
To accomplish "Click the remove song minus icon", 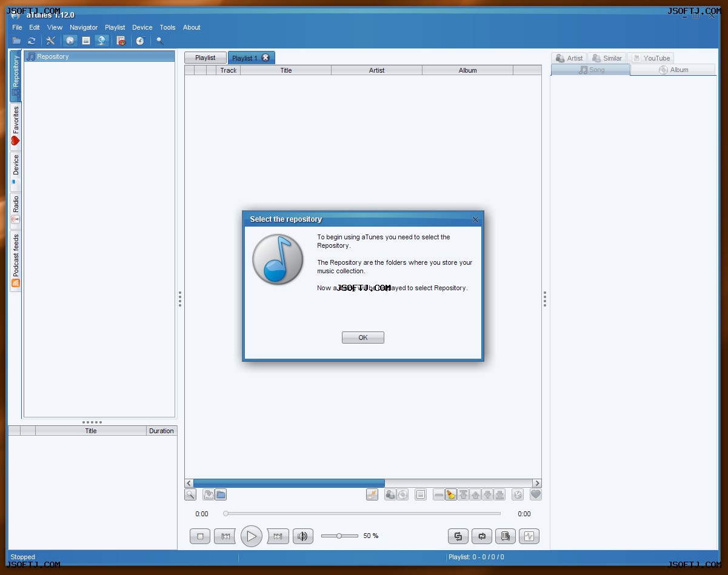I will pos(439,494).
